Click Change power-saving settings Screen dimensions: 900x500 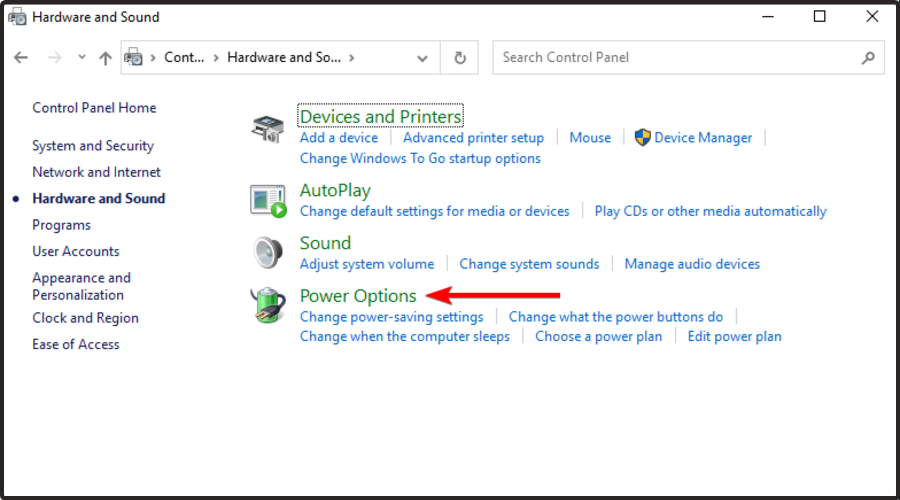[391, 317]
